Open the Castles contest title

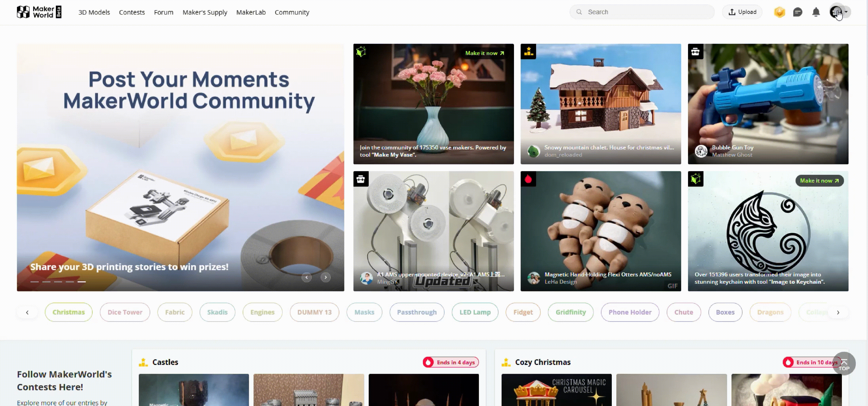click(x=165, y=362)
